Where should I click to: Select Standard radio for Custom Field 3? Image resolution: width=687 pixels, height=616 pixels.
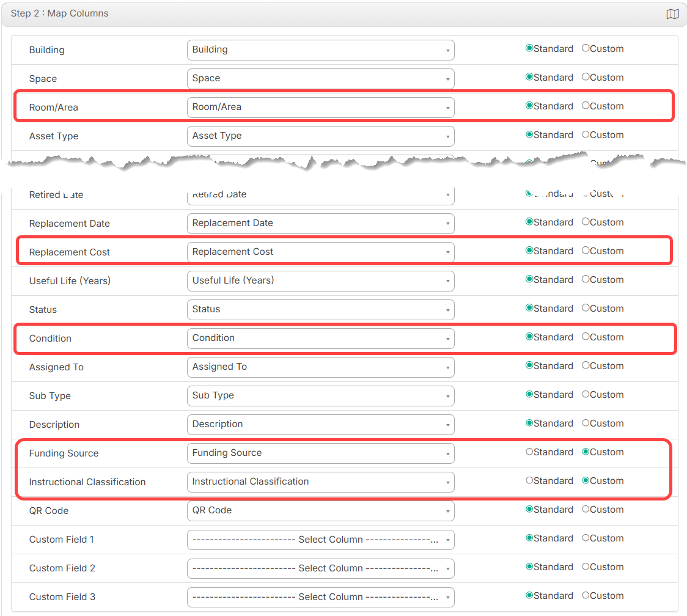pyautogui.click(x=529, y=595)
